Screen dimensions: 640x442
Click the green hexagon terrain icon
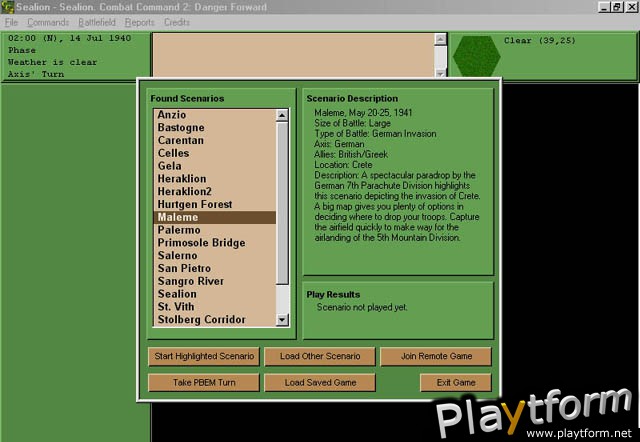coord(474,56)
